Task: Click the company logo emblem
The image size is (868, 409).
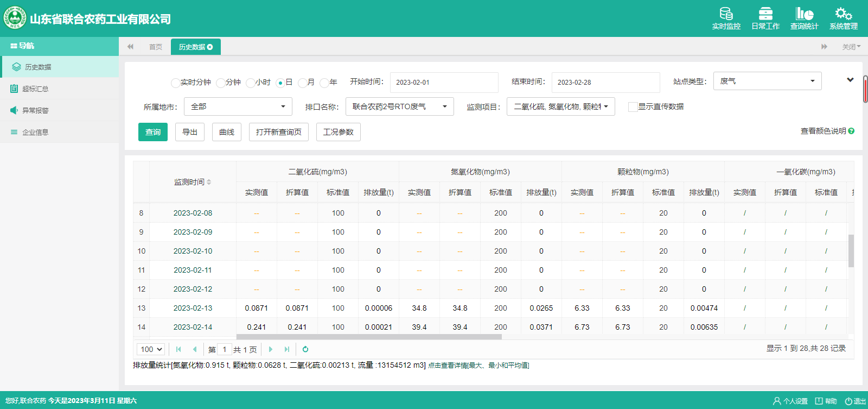Action: coord(15,18)
